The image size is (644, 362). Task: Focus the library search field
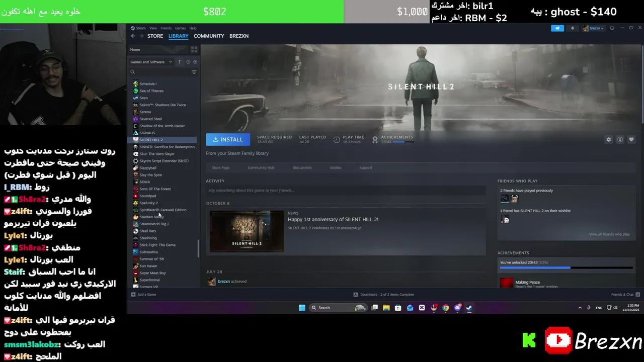coord(158,72)
